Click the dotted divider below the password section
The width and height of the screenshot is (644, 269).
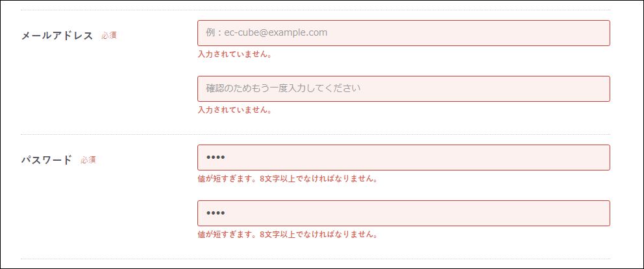[316, 259]
